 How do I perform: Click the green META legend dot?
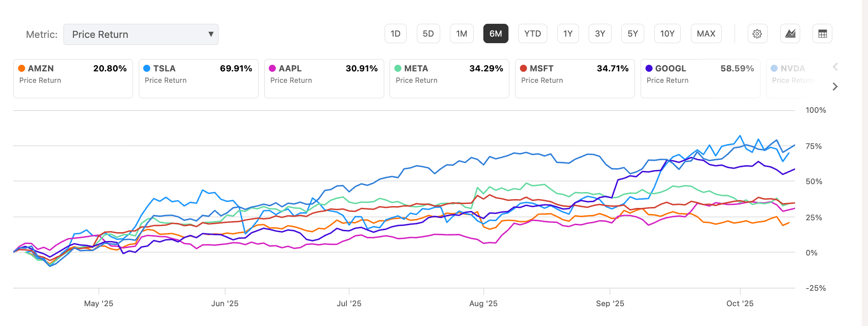click(x=398, y=68)
